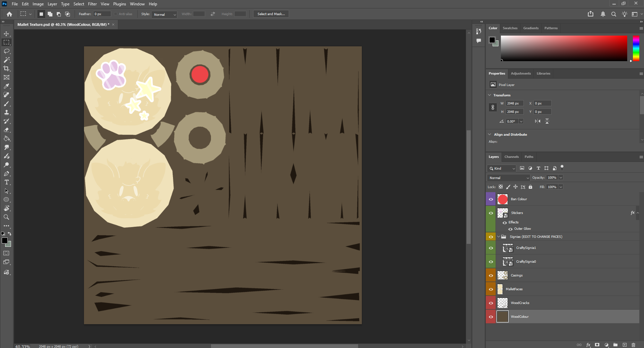Pick the Brush tool
This screenshot has height=348, width=644.
[x=6, y=104]
